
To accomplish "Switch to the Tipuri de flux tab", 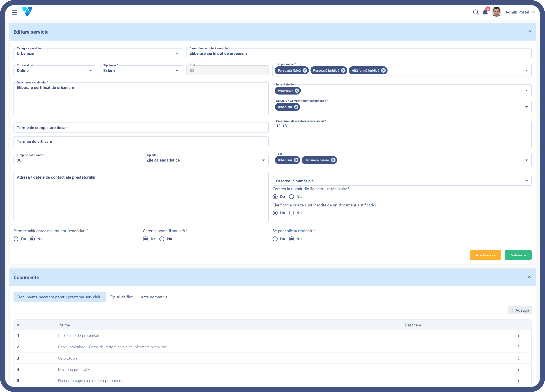I will click(122, 297).
